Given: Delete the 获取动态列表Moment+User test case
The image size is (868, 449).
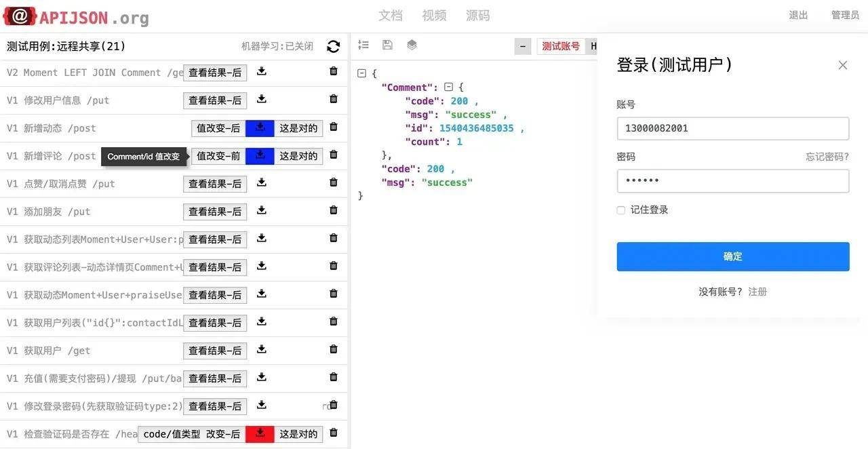Looking at the screenshot, I should [333, 238].
